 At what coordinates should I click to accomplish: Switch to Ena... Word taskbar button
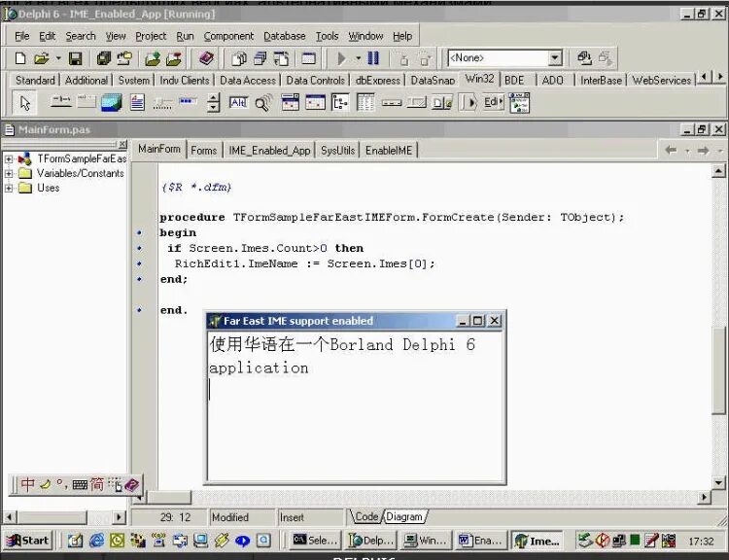pyautogui.click(x=481, y=541)
